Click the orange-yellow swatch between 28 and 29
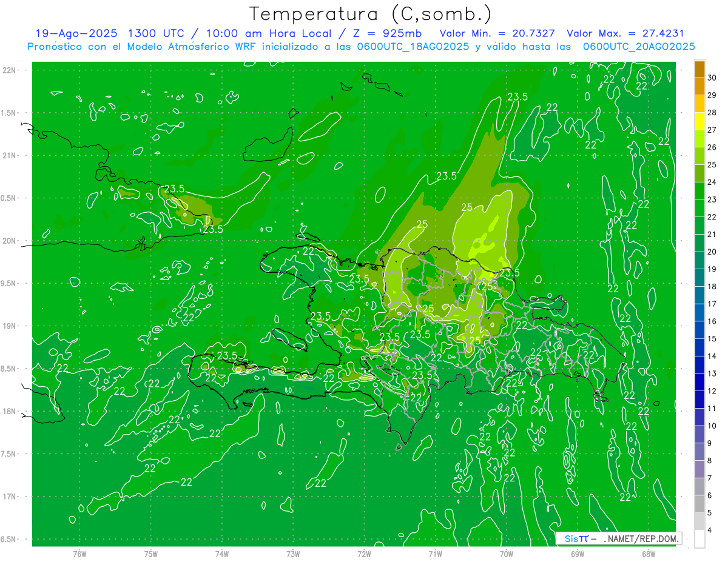 tap(699, 104)
